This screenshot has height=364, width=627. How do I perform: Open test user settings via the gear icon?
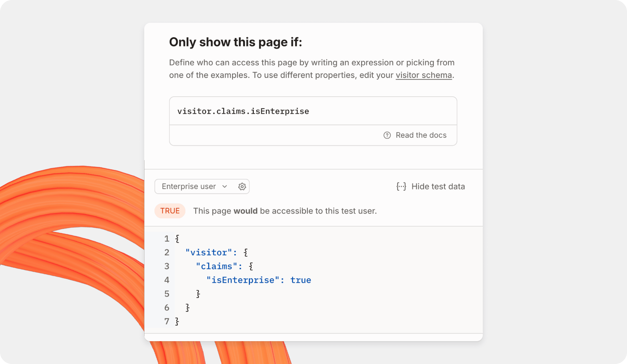point(242,186)
